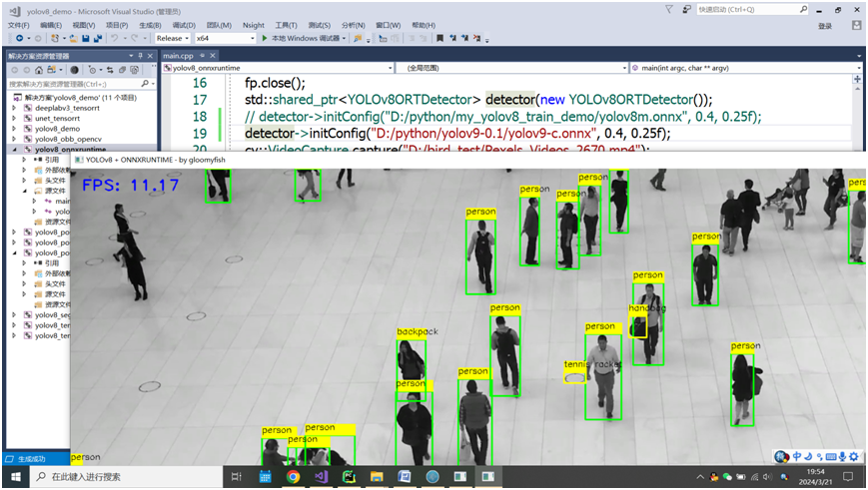Click the PyCharm icon on the taskbar
Image resolution: width=868 pixels, height=490 pixels.
click(x=349, y=478)
